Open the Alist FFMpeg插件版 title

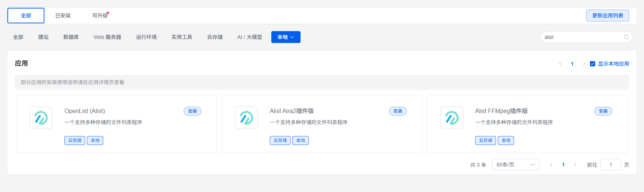502,111
